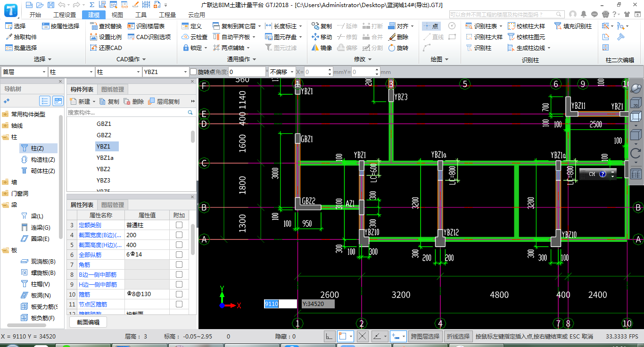Click 新建 in component list toolbar
The height and width of the screenshot is (347, 644).
coord(82,101)
